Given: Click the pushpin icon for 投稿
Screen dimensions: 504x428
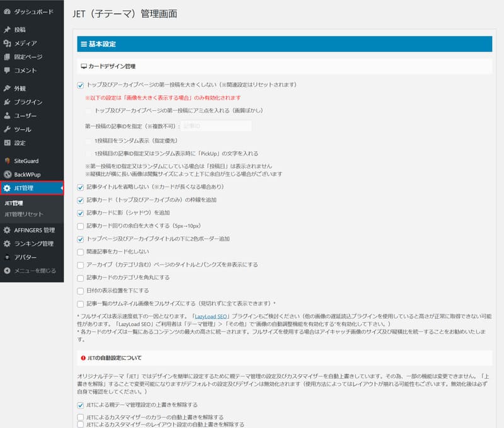Looking at the screenshot, I should point(7,30).
